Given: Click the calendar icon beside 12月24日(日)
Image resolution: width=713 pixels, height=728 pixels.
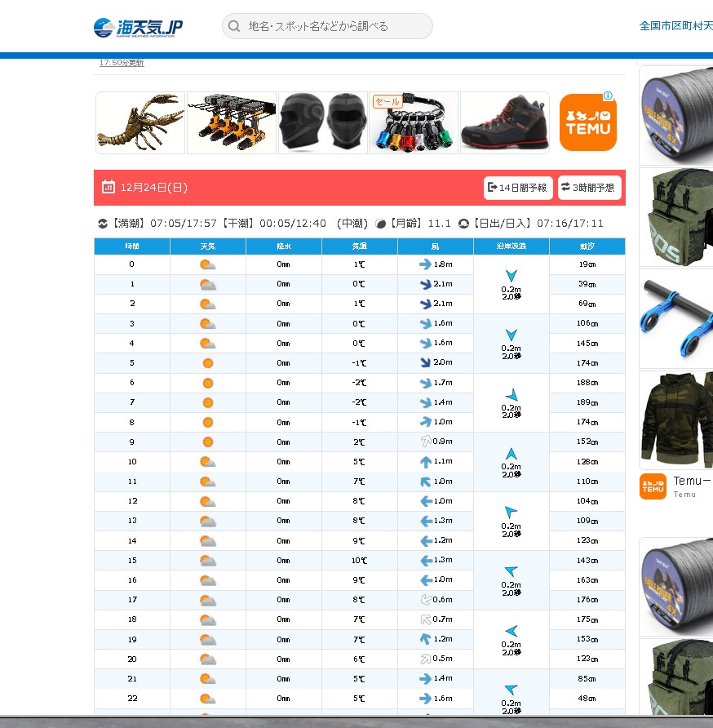Looking at the screenshot, I should pyautogui.click(x=108, y=188).
